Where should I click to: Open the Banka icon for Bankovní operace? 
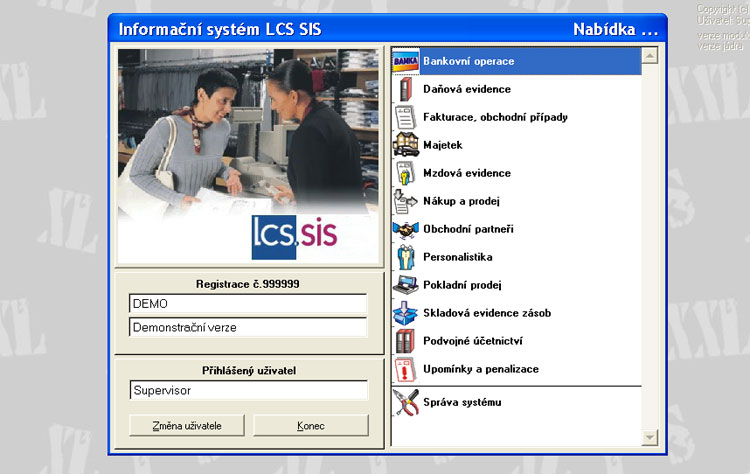coord(406,61)
